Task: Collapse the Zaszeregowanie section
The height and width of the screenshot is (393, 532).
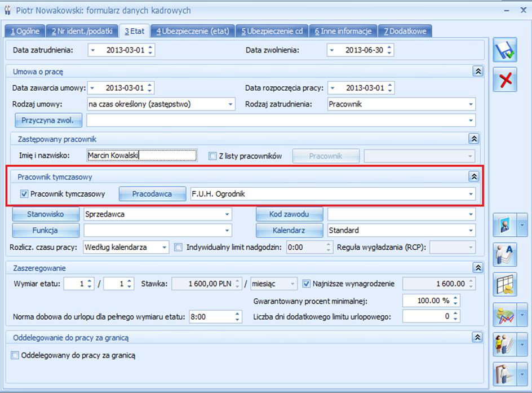Action: [x=478, y=268]
